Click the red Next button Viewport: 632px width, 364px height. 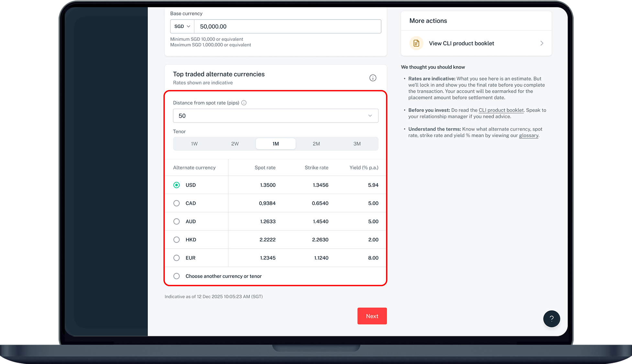pyautogui.click(x=372, y=316)
